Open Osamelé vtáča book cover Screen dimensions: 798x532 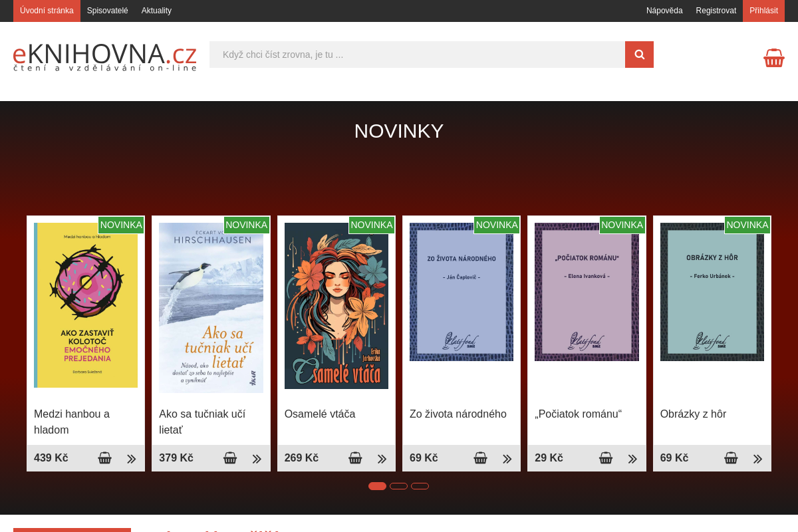pyautogui.click(x=336, y=306)
